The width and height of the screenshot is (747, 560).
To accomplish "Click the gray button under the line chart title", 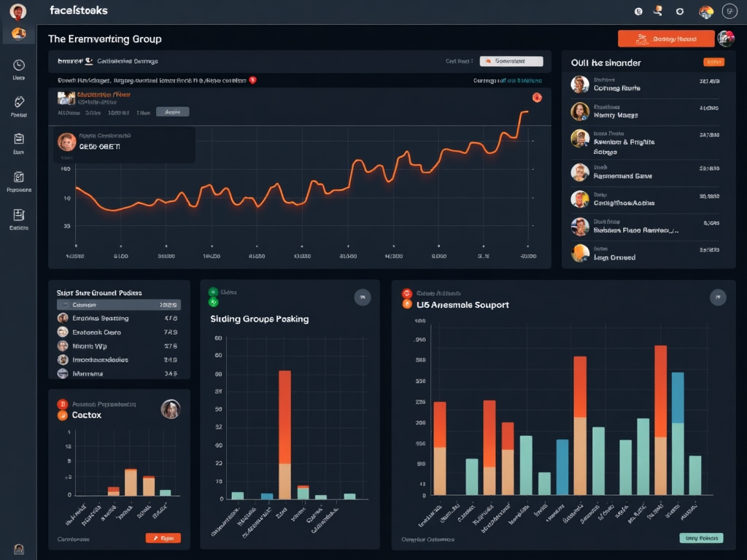I will click(x=172, y=112).
